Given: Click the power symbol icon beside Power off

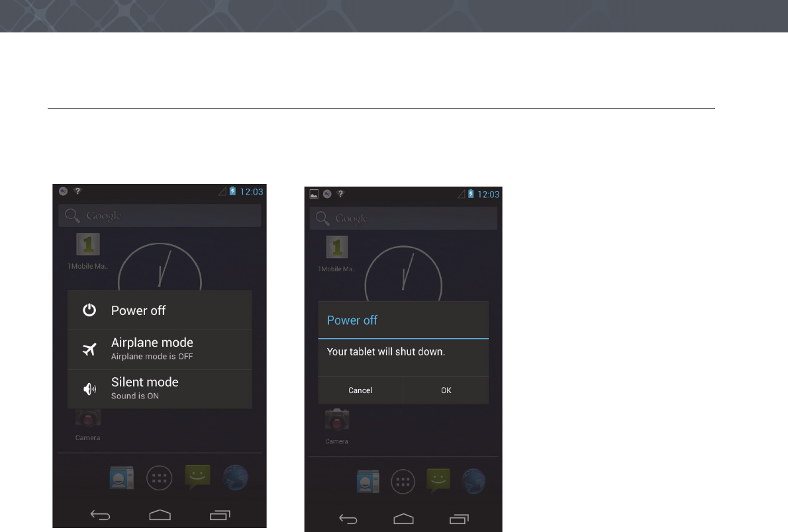Looking at the screenshot, I should tap(89, 310).
